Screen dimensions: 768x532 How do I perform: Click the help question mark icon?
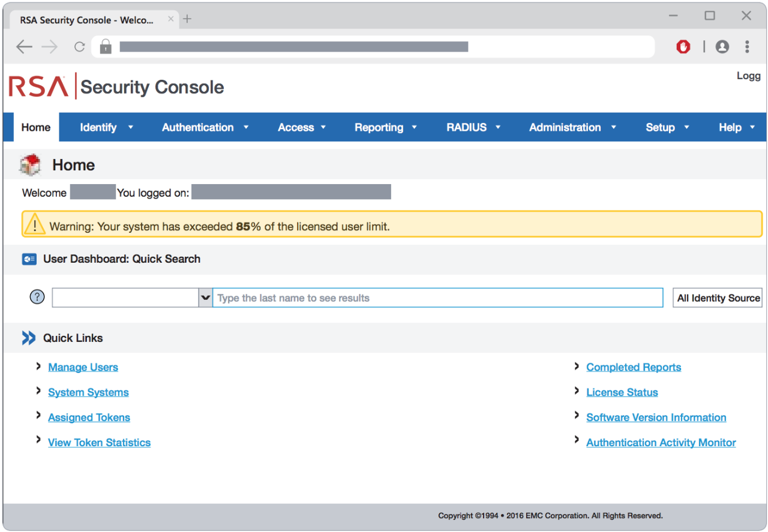pos(37,297)
